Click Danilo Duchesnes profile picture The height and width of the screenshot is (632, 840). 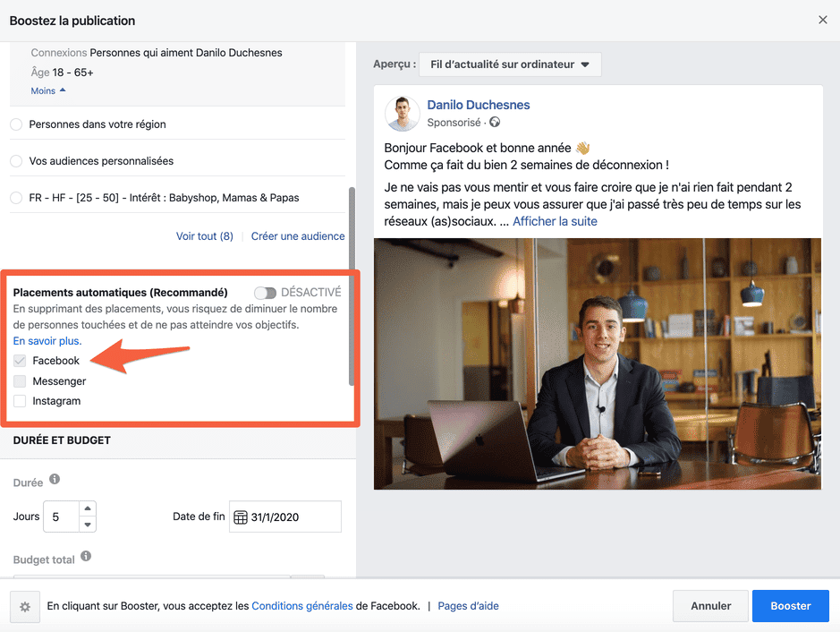(x=402, y=114)
